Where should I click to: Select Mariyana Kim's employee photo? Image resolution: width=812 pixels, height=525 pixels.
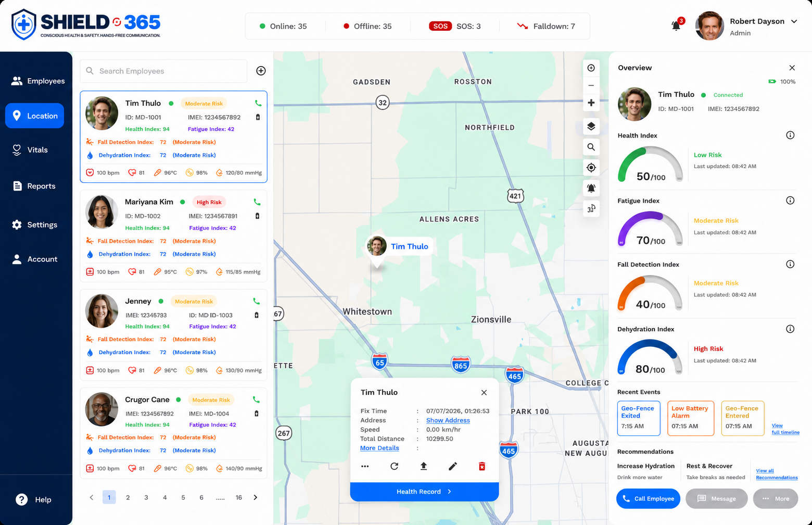(x=102, y=212)
